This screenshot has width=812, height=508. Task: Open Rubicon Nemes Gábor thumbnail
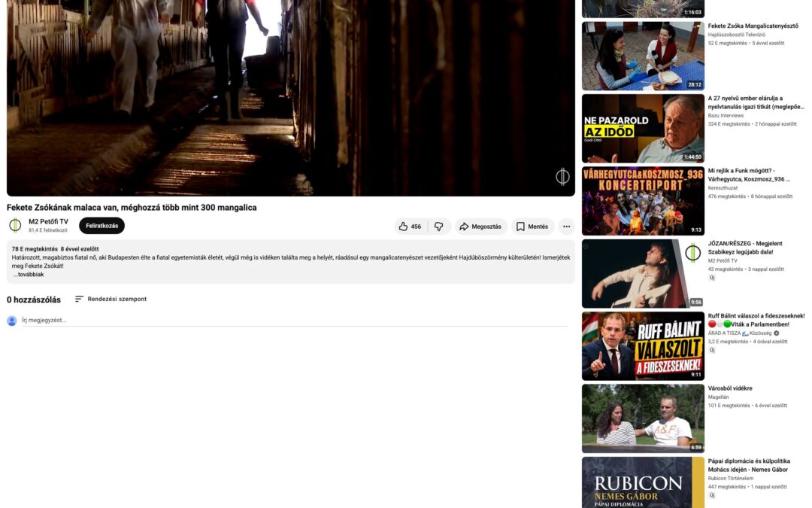[x=643, y=482]
